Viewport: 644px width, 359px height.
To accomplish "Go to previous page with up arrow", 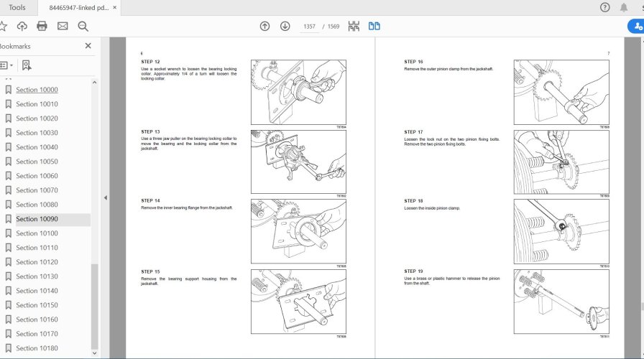I will click(264, 27).
